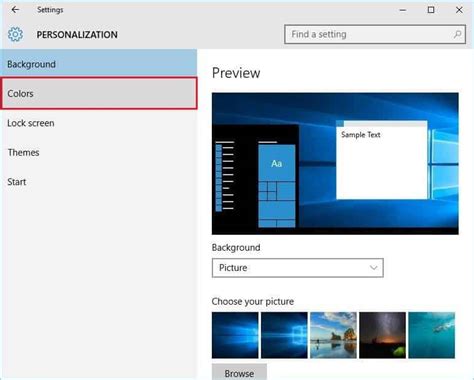Maximize the Settings window
Viewport: 474px width, 380px height.
pyautogui.click(x=431, y=10)
